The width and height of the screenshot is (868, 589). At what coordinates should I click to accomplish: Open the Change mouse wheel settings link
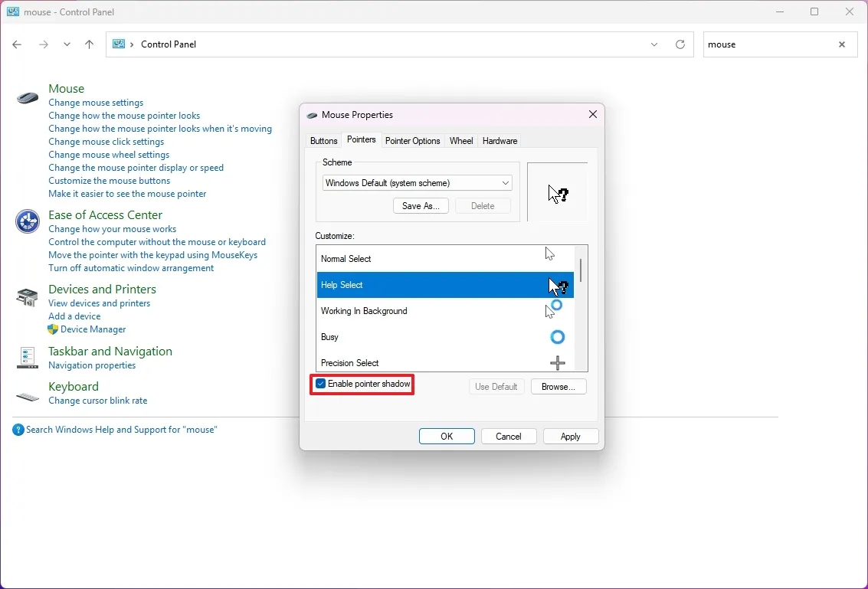[x=109, y=154]
